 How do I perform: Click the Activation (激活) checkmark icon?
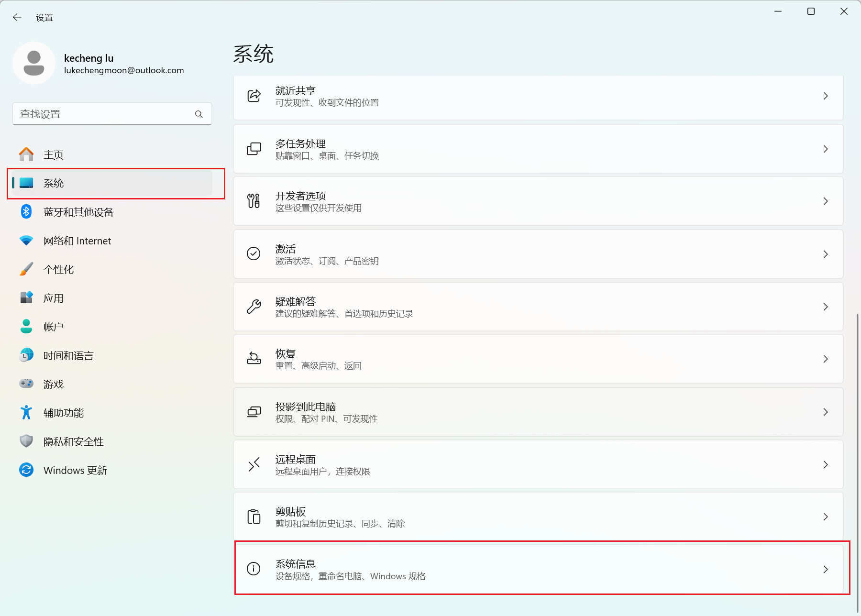pos(254,254)
